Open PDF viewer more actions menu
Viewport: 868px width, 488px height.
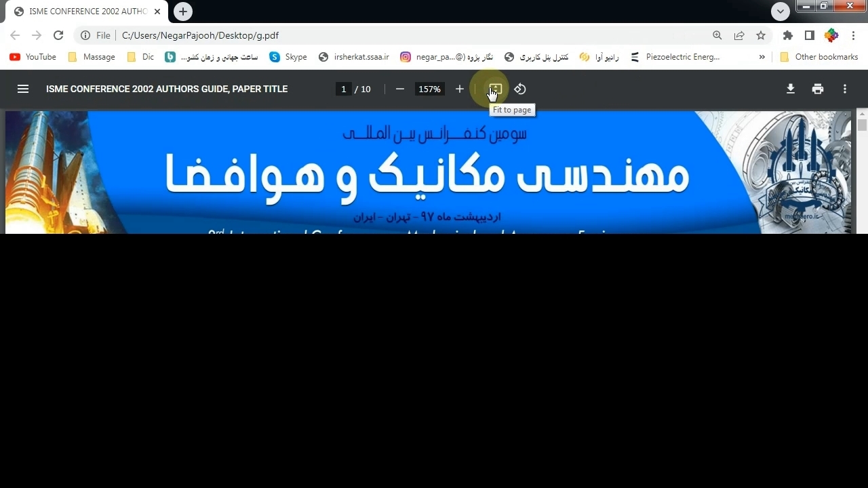pos(845,89)
